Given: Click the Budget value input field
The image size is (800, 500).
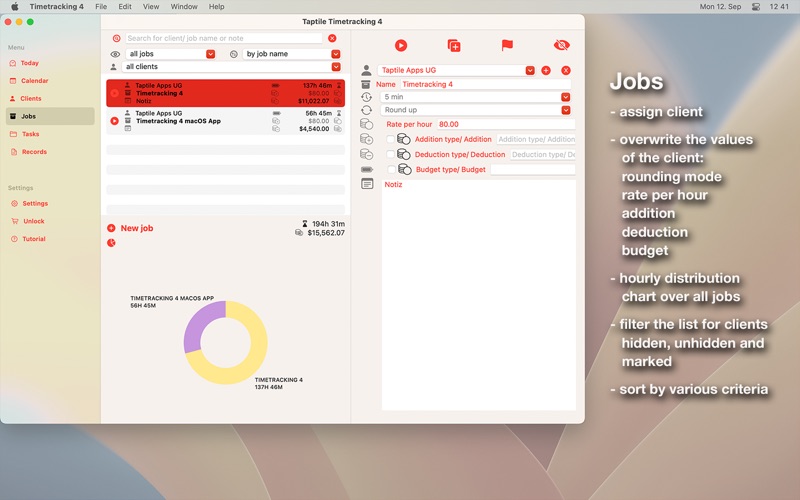Looking at the screenshot, I should click(533, 169).
